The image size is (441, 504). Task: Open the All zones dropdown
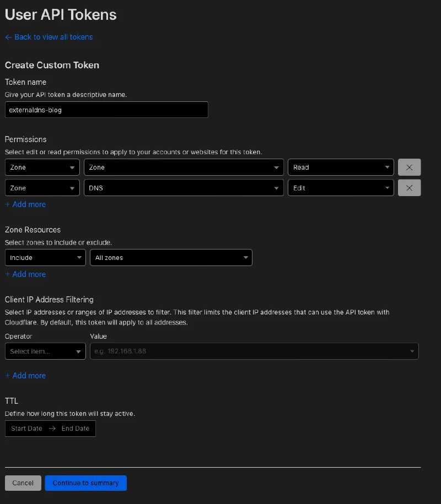(x=171, y=257)
